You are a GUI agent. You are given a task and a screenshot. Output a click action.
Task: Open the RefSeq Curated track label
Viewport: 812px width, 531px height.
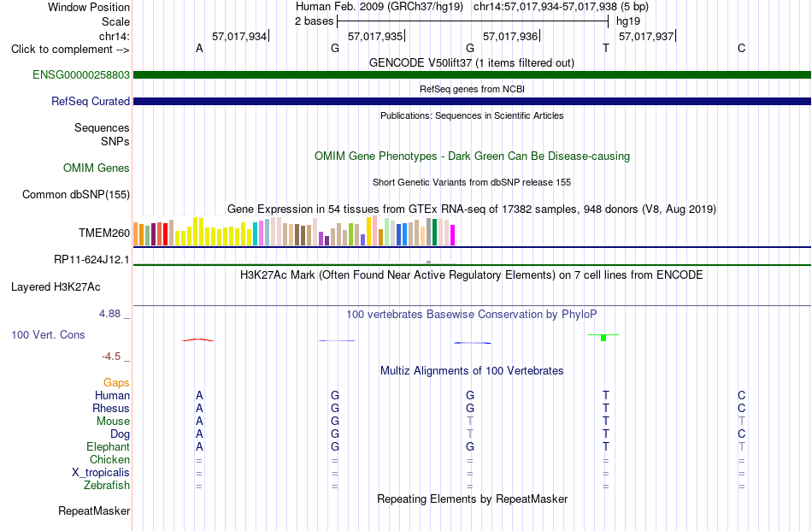click(x=91, y=101)
